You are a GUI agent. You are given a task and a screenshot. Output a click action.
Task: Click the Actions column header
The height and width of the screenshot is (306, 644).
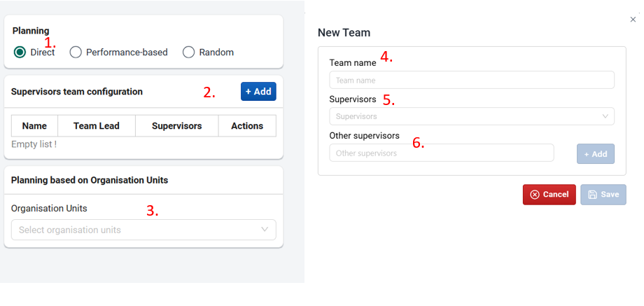(247, 125)
